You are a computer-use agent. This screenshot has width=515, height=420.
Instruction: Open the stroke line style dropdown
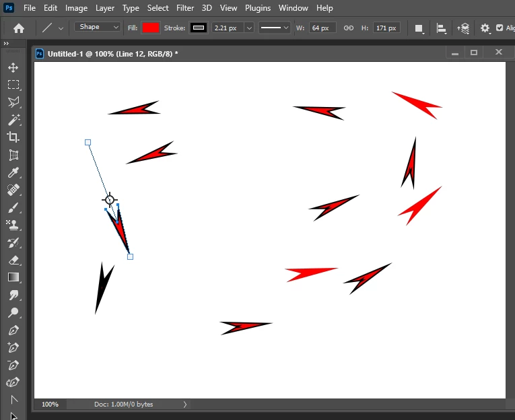[275, 28]
